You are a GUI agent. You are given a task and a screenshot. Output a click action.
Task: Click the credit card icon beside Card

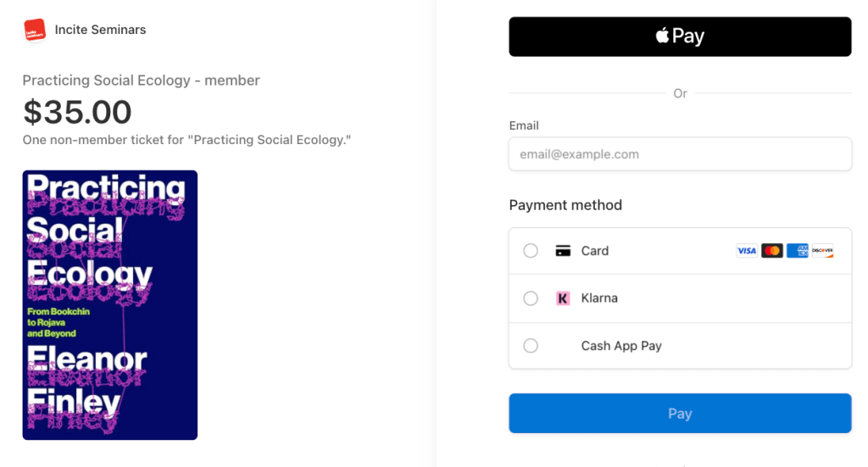[563, 251]
